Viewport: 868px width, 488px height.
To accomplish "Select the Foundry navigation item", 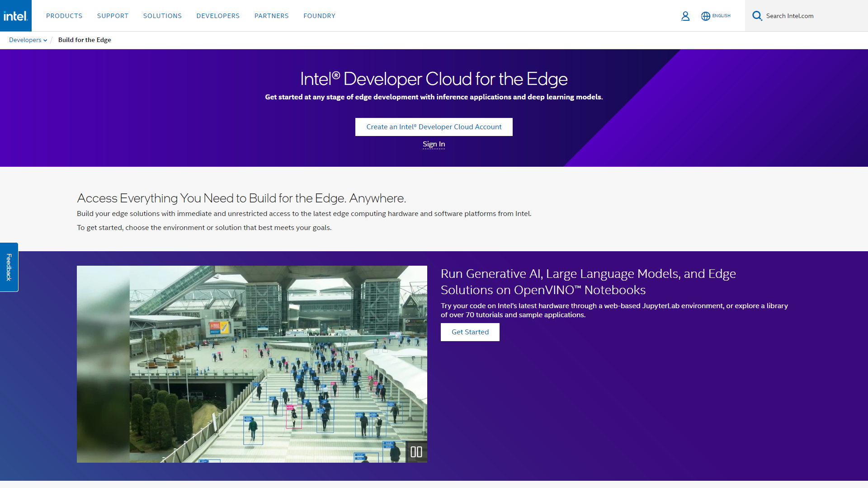I will [x=319, y=16].
